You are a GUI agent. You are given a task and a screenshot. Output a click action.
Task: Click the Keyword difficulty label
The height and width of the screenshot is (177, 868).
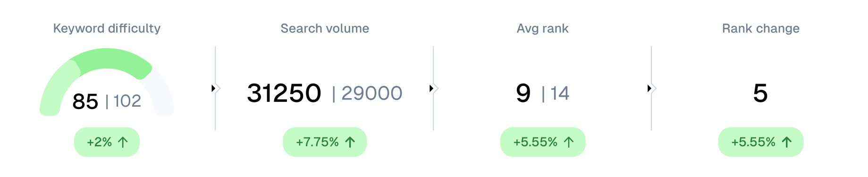point(107,28)
